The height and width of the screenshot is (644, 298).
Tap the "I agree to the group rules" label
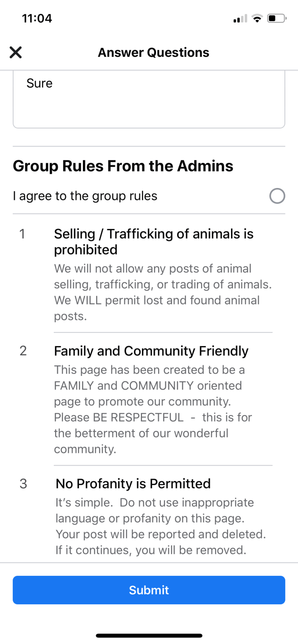[85, 196]
